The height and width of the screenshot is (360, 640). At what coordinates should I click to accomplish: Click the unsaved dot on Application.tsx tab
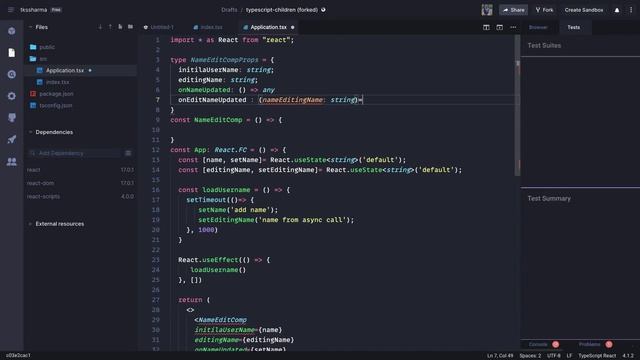(x=293, y=27)
